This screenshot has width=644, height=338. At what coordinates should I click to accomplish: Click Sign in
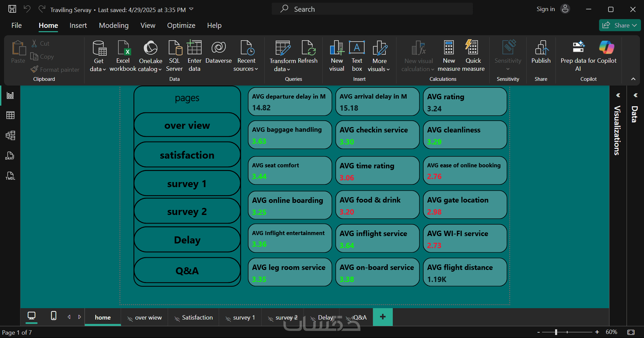coord(546,9)
